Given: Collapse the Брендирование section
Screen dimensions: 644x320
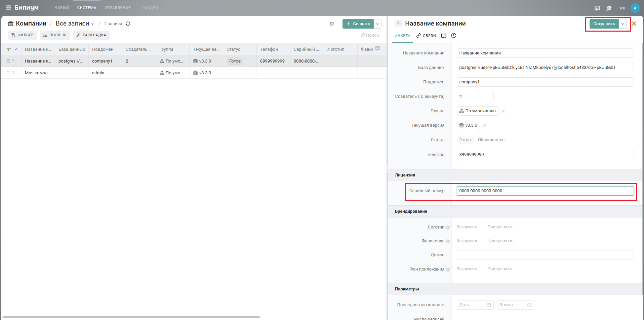Looking at the screenshot, I should click(411, 211).
